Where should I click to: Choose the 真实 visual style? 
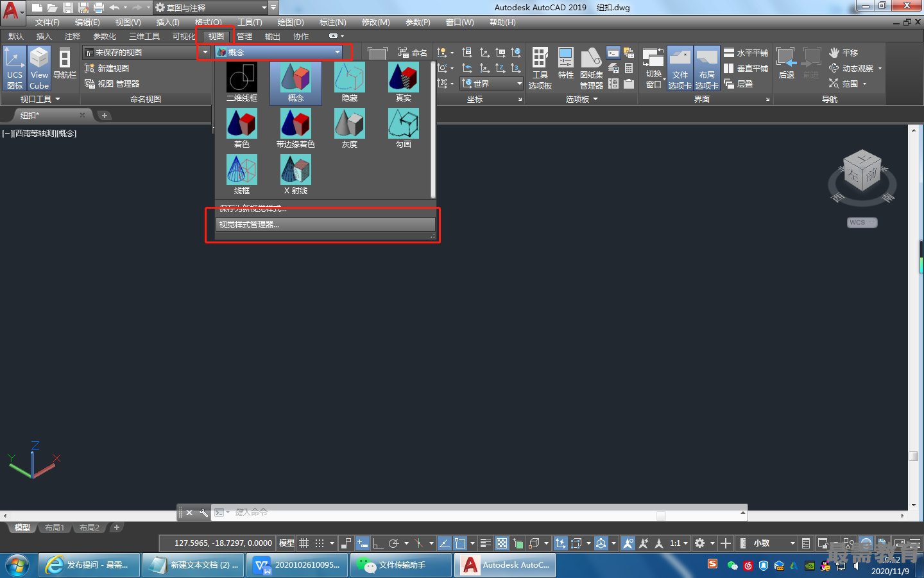coord(404,83)
